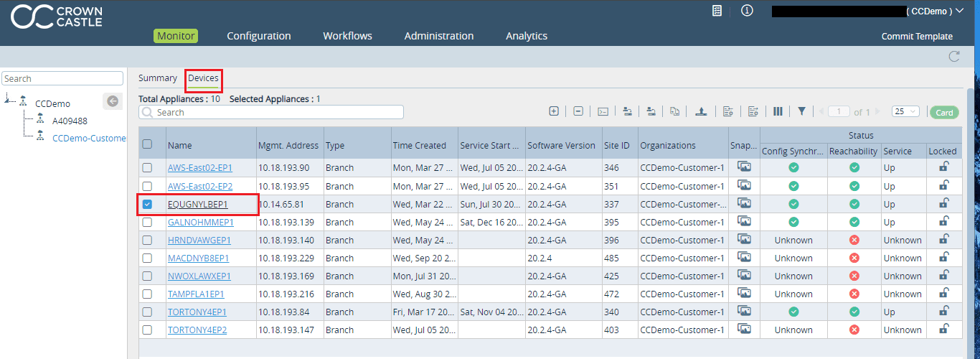The width and height of the screenshot is (980, 359).
Task: Switch to the Devices tab
Action: [x=203, y=78]
